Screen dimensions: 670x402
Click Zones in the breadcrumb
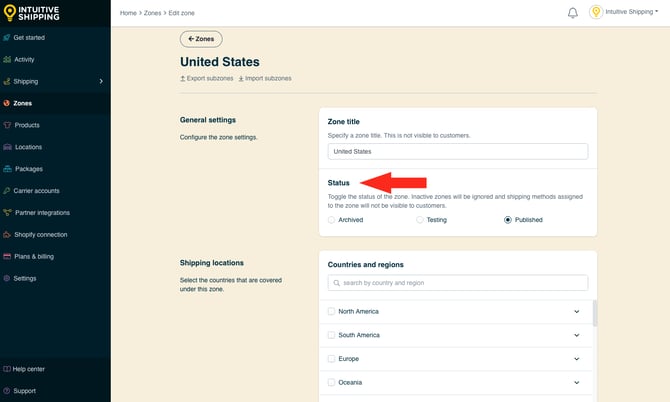pos(153,13)
